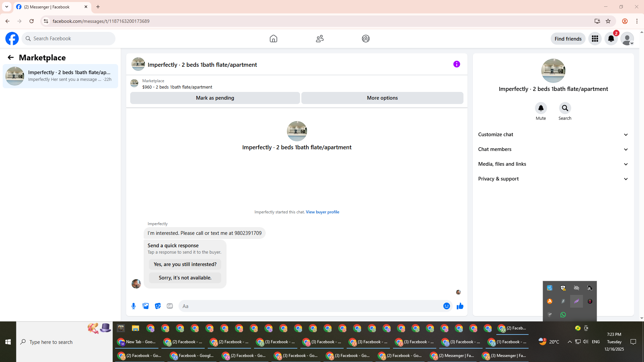Viewport: 644px width, 362px height.
Task: Open the Windows notification center
Action: pos(633,342)
